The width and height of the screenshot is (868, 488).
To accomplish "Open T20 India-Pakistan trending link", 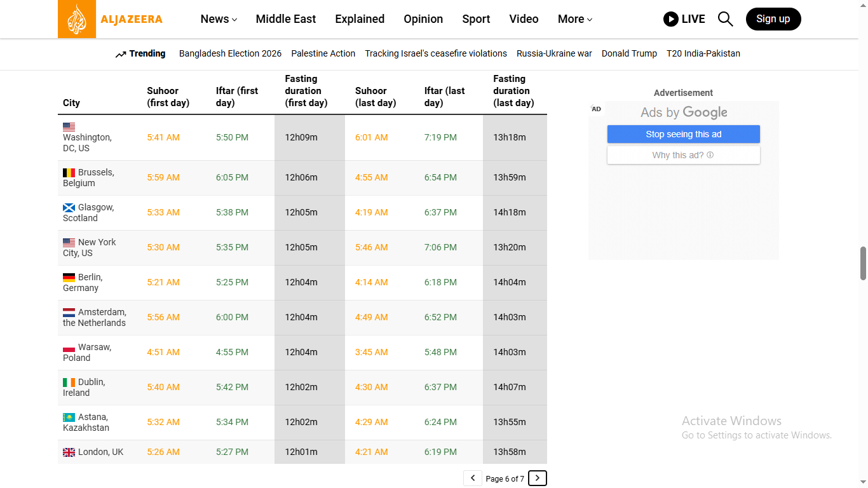I will (703, 53).
